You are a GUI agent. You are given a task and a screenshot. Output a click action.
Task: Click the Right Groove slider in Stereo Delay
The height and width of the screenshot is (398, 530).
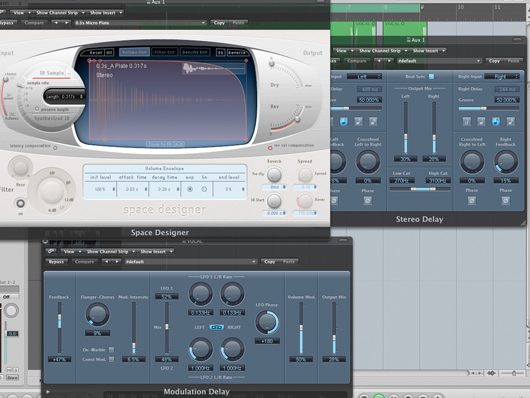(x=488, y=108)
